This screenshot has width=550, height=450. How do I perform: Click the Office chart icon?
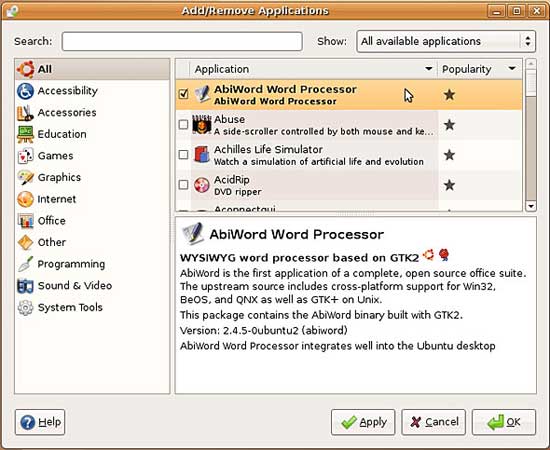26,221
